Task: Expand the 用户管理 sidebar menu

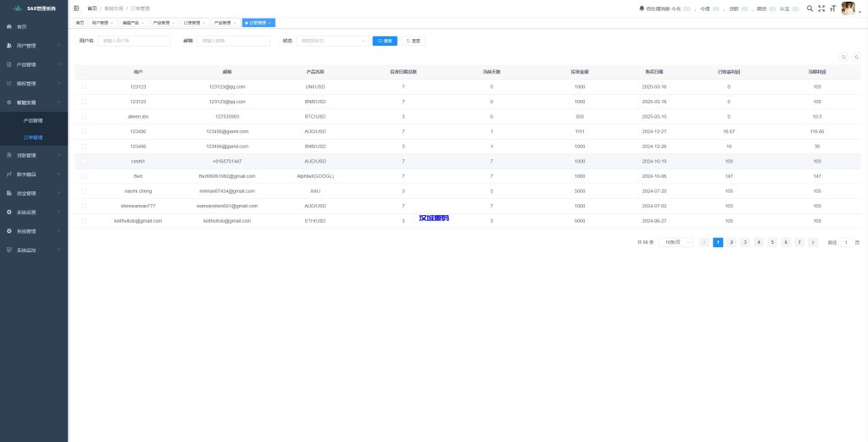Action: pyautogui.click(x=34, y=46)
